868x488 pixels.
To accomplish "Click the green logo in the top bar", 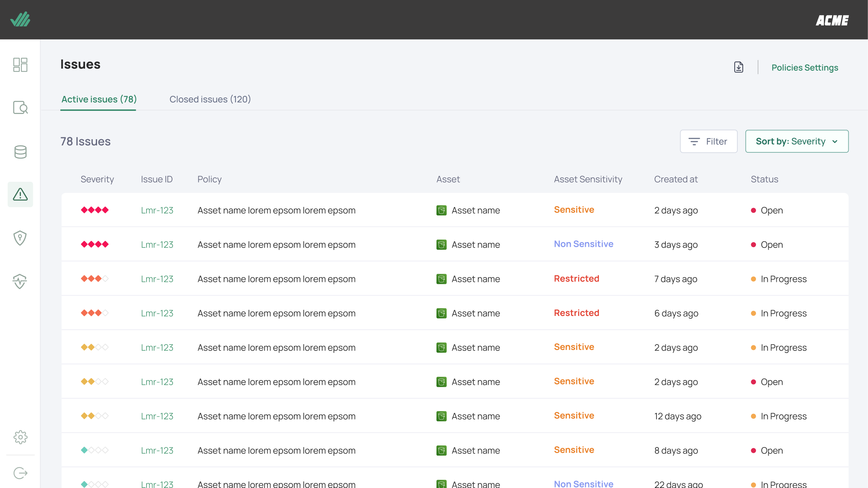I will (x=20, y=19).
